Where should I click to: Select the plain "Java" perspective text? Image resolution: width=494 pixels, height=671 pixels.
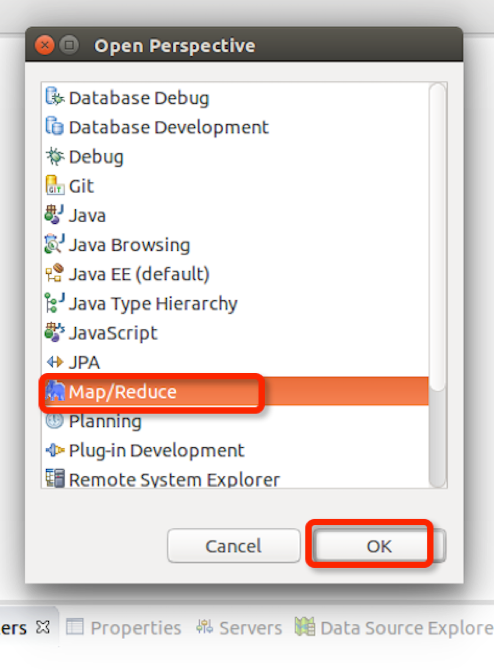[87, 215]
